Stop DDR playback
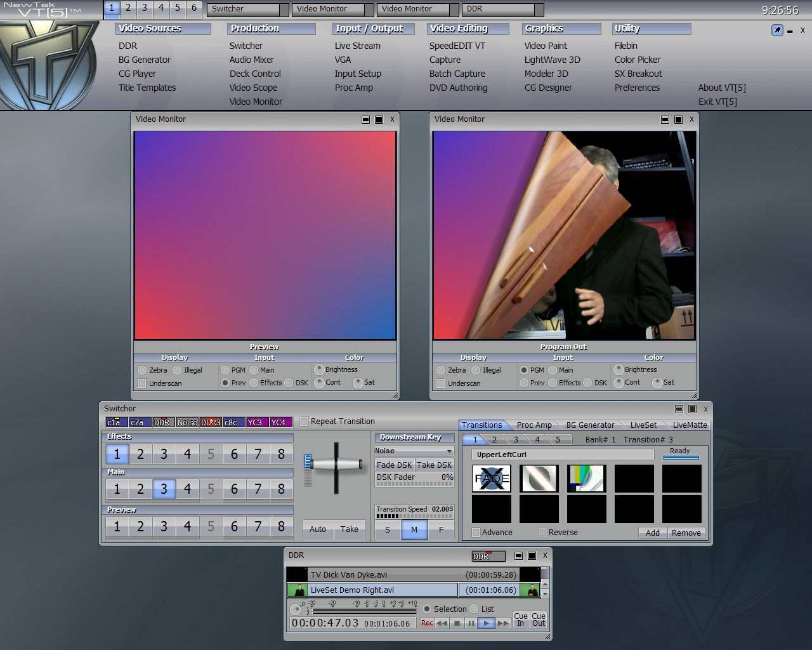This screenshot has height=650, width=812. (x=457, y=623)
